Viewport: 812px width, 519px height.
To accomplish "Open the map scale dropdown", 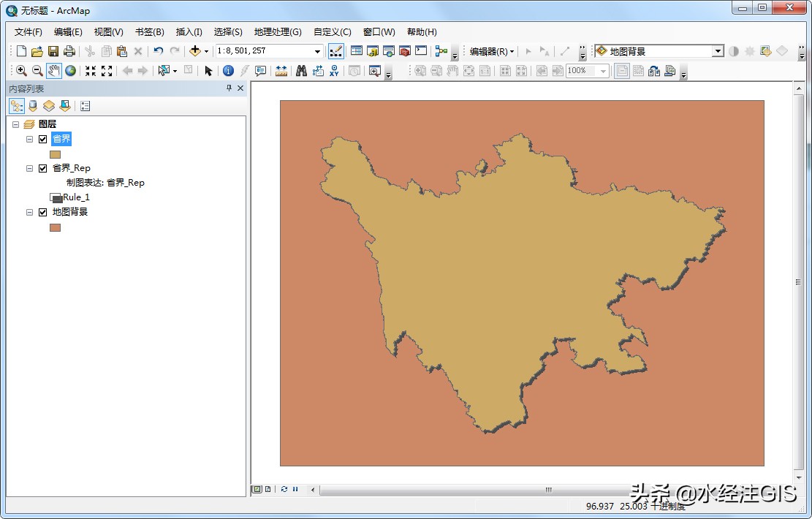I will click(319, 51).
